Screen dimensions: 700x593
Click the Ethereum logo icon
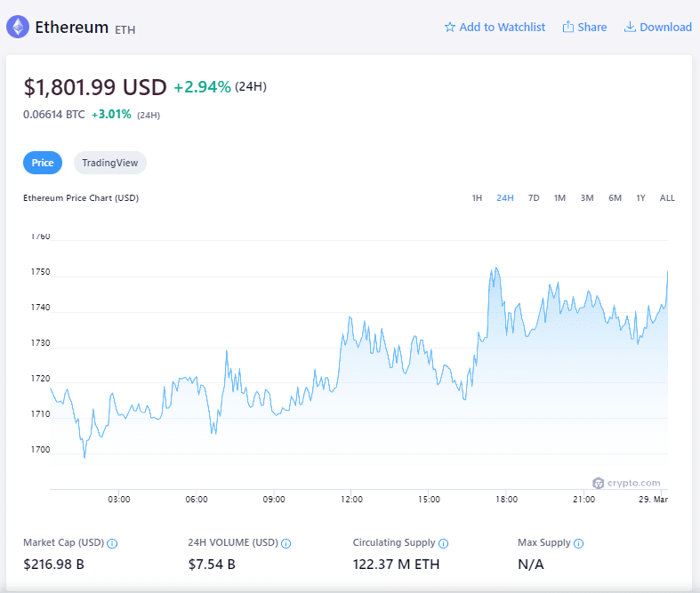pyautogui.click(x=18, y=27)
